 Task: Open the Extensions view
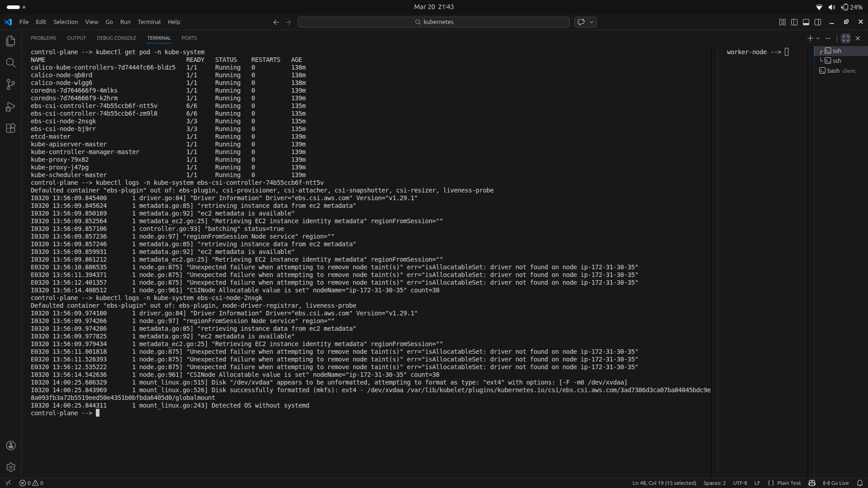point(11,128)
